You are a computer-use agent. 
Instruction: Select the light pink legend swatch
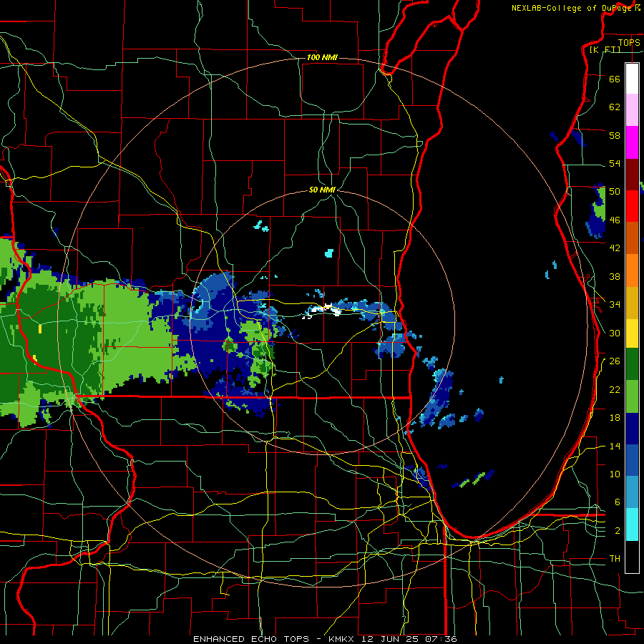(x=632, y=109)
